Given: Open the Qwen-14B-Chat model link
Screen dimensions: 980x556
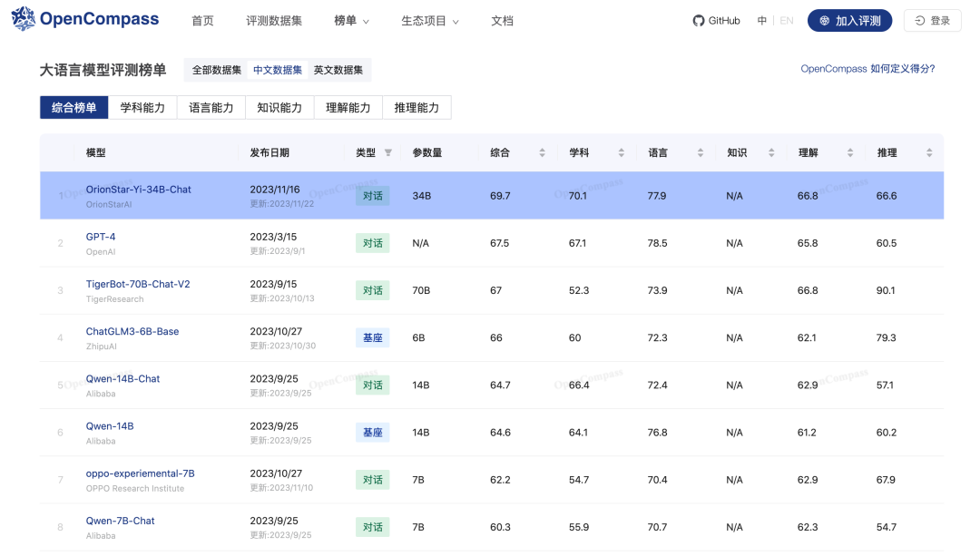Looking at the screenshot, I should (122, 378).
